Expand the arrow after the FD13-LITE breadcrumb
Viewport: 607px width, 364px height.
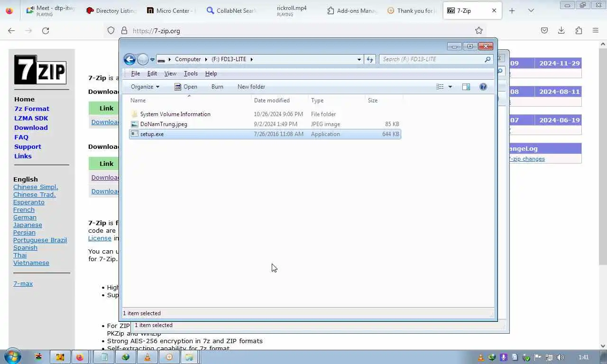[252, 59]
